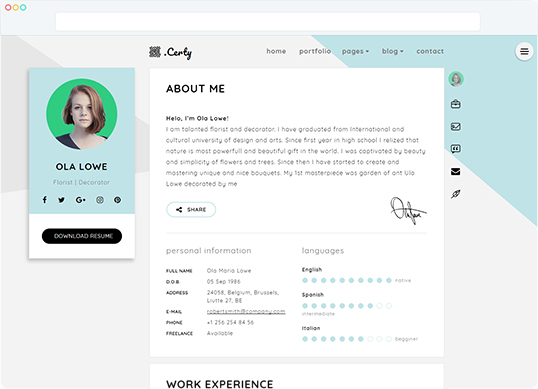Click the Share button

[191, 210]
